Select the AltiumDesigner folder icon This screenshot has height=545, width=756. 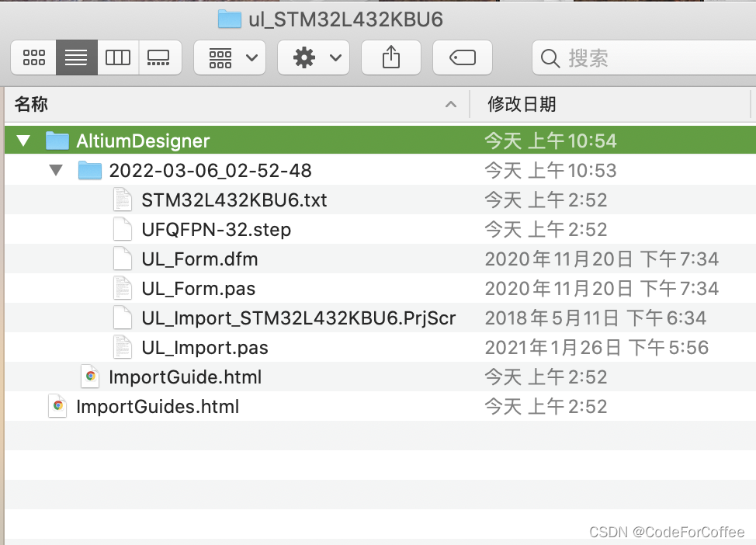point(57,141)
